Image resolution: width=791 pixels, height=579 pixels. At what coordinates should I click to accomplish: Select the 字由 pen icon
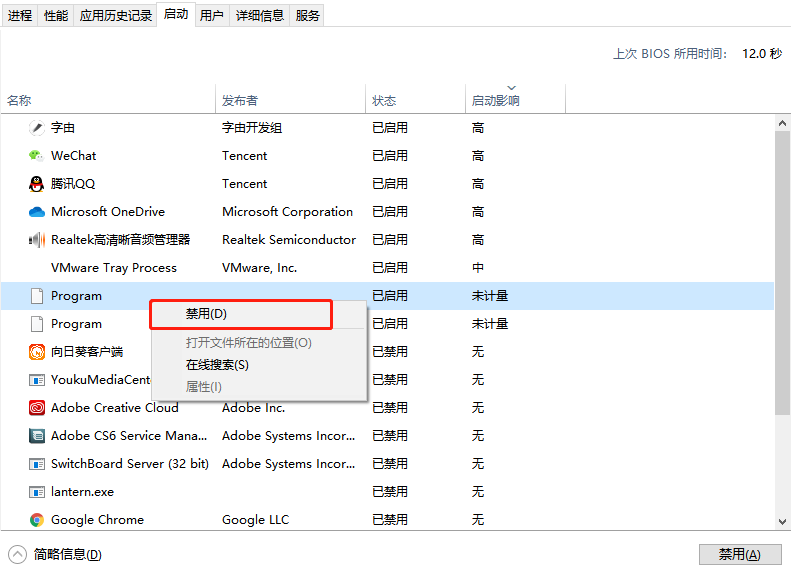click(37, 128)
